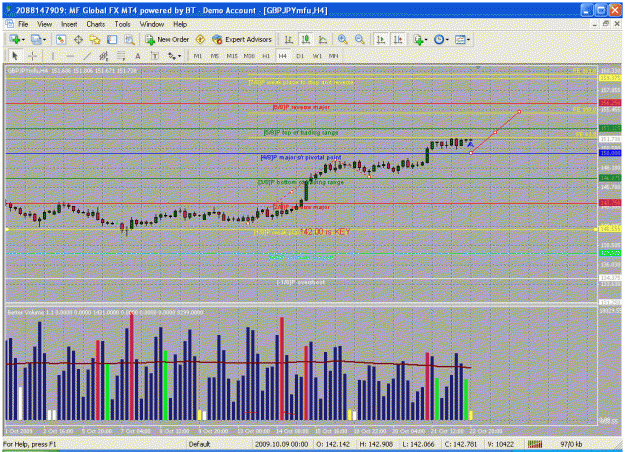Switch chart to bar chart style
This screenshot has height=452, width=625.
(289, 39)
